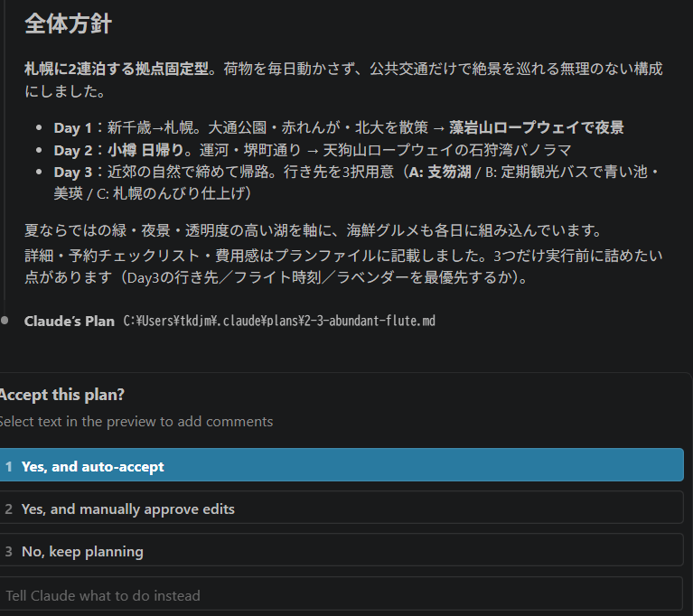Choose the "Yes, and auto-accept" option
693x616 pixels.
tap(342, 465)
